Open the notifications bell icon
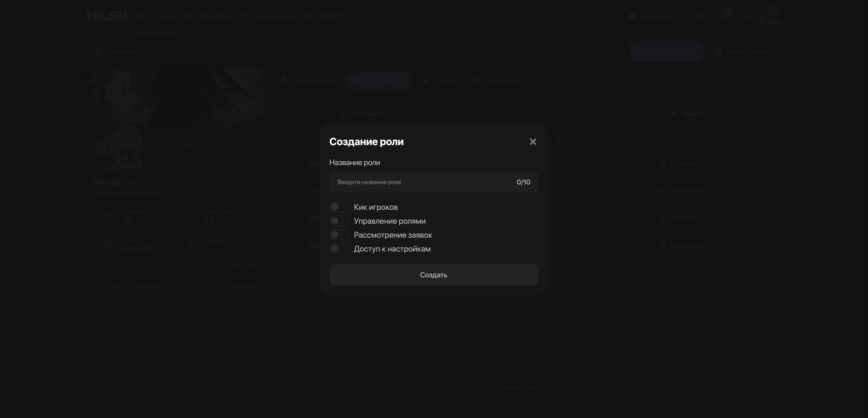The height and width of the screenshot is (418, 868). pos(724,16)
